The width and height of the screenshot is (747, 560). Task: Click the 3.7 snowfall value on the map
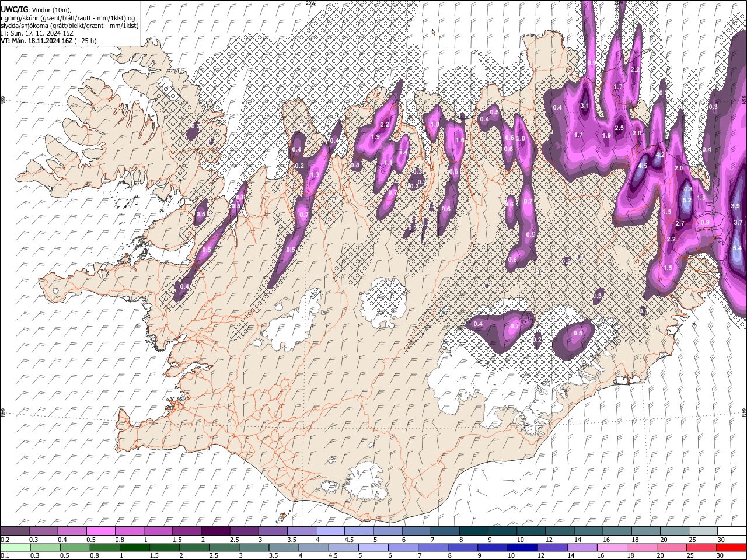point(738,222)
